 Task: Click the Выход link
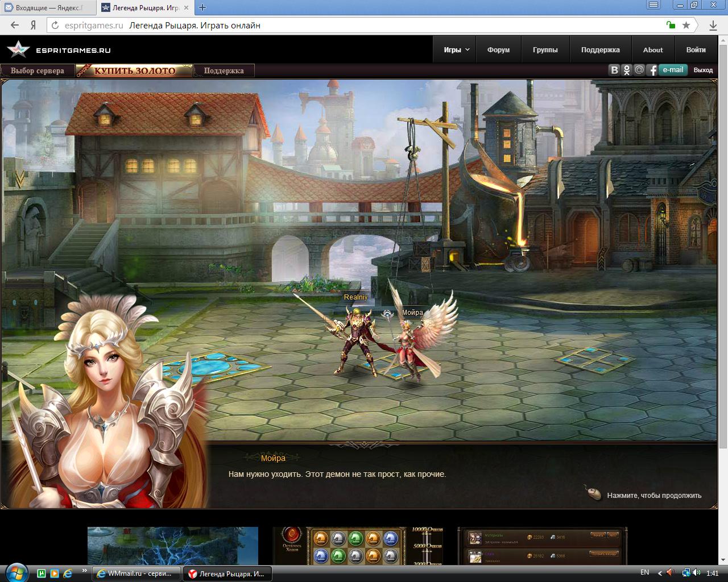pyautogui.click(x=703, y=70)
